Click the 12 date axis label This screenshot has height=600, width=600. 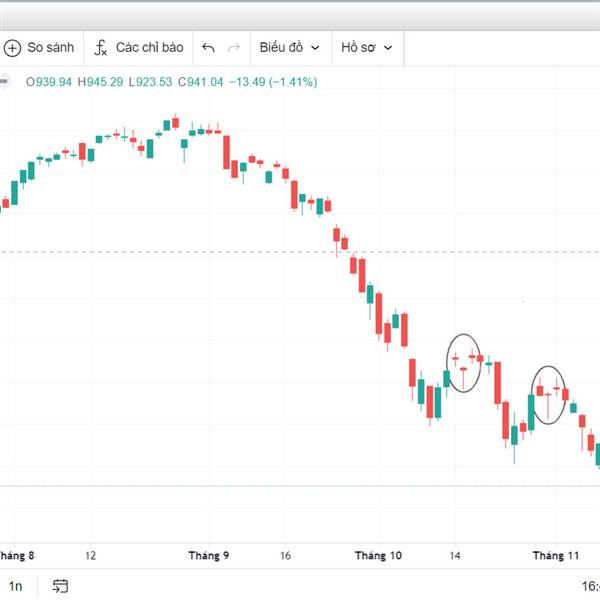click(x=90, y=555)
